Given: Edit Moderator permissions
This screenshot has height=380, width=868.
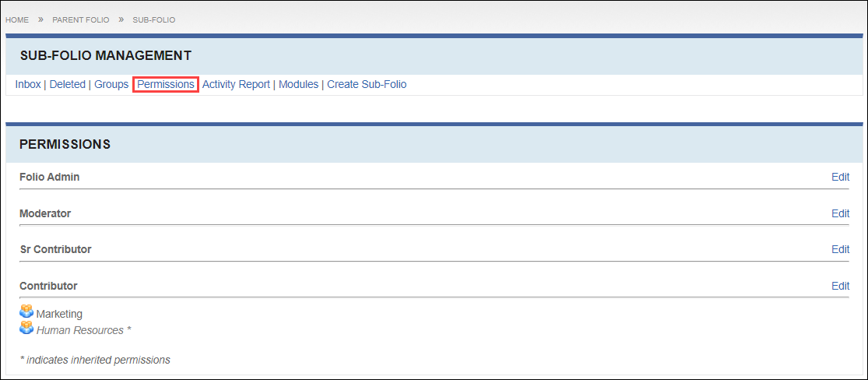Looking at the screenshot, I should [840, 213].
